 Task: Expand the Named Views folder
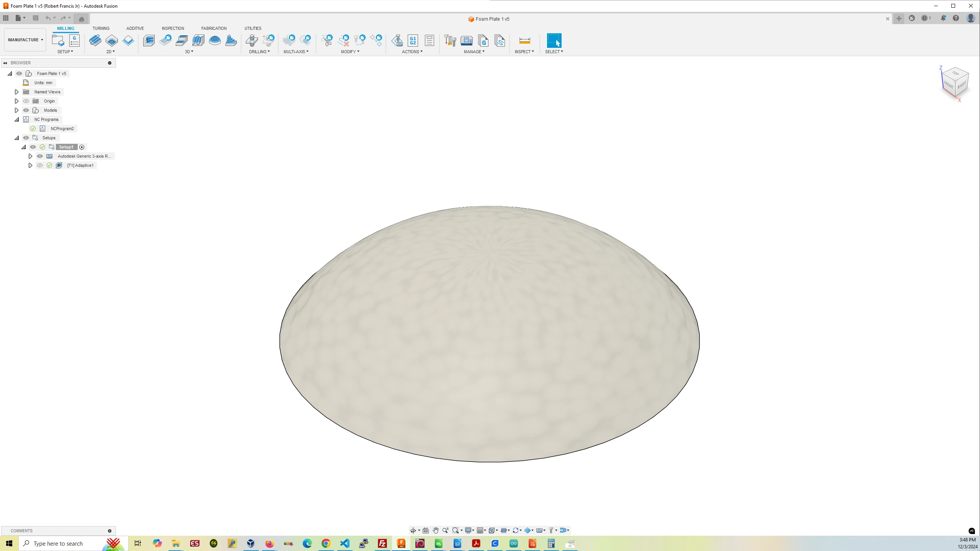pyautogui.click(x=16, y=92)
